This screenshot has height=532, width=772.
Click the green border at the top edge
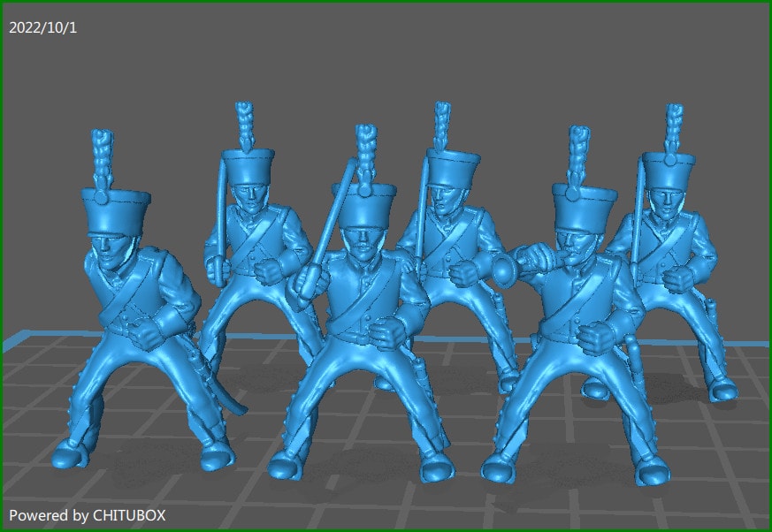[386, 3]
